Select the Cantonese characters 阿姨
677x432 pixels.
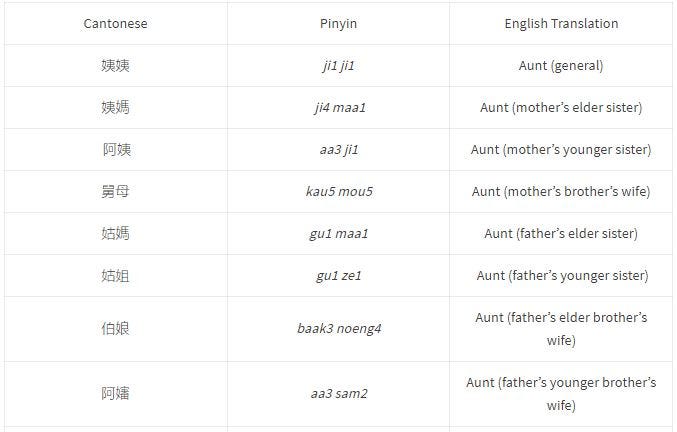coord(116,150)
